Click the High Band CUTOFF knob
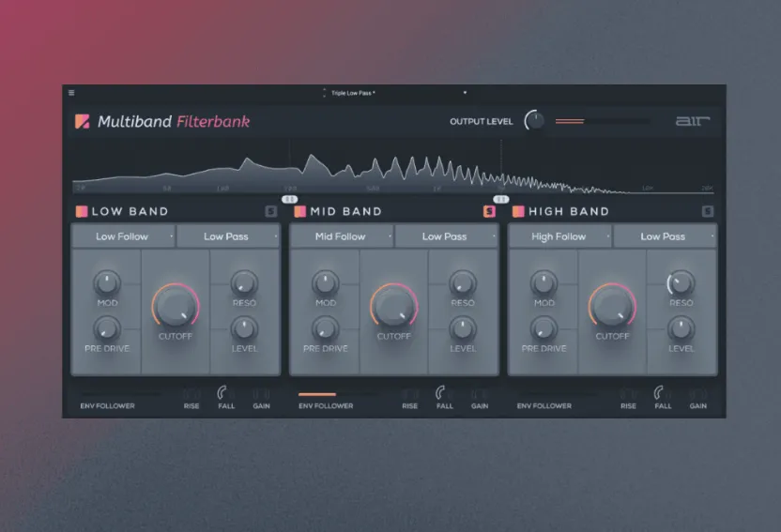This screenshot has width=781, height=532. [612, 306]
